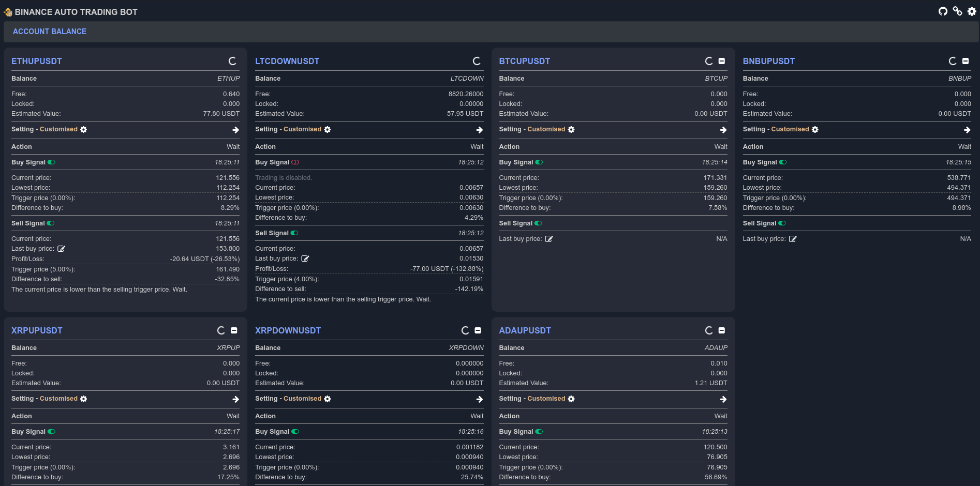980x486 pixels.
Task: Open LTCDOWNUSDT setting gear icon
Action: [328, 130]
